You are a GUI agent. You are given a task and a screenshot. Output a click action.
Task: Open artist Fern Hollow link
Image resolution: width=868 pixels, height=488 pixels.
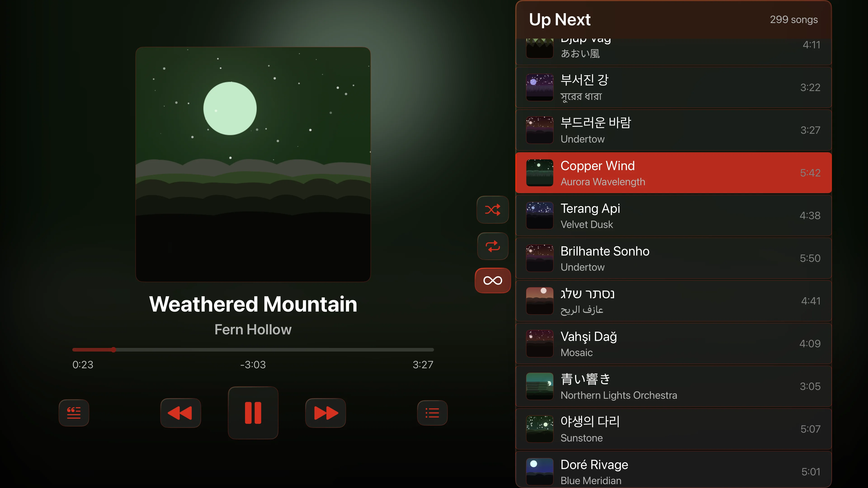[253, 330]
